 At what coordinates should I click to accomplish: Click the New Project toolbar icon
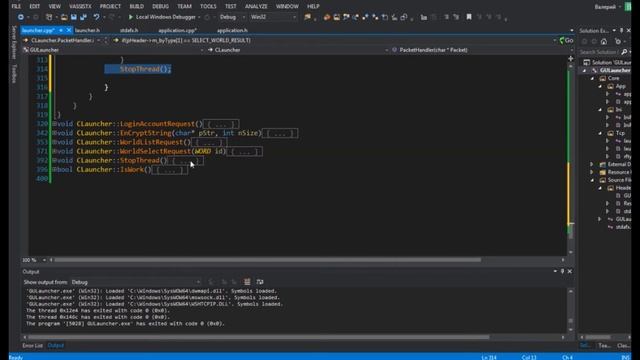tap(49, 17)
